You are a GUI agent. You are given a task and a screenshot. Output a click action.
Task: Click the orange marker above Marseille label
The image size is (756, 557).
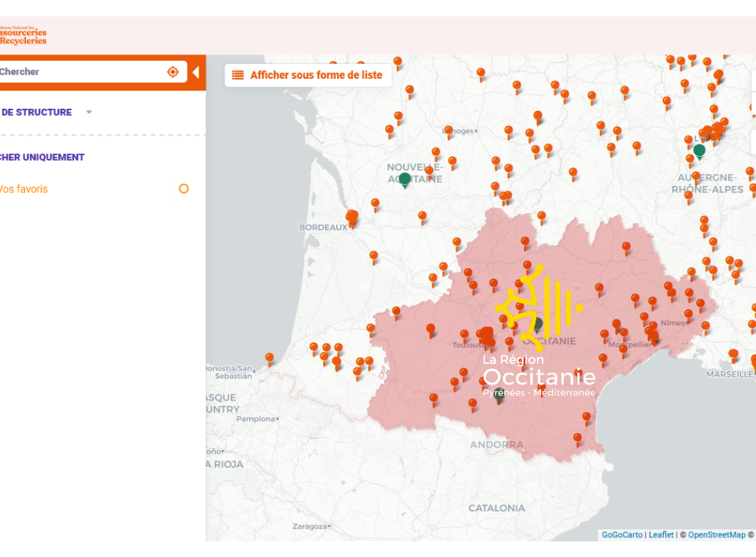733,355
